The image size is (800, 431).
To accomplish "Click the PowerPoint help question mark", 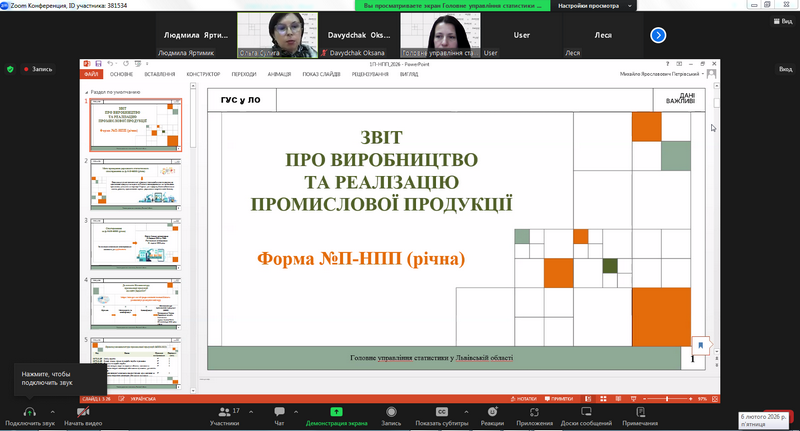I will pyautogui.click(x=667, y=64).
